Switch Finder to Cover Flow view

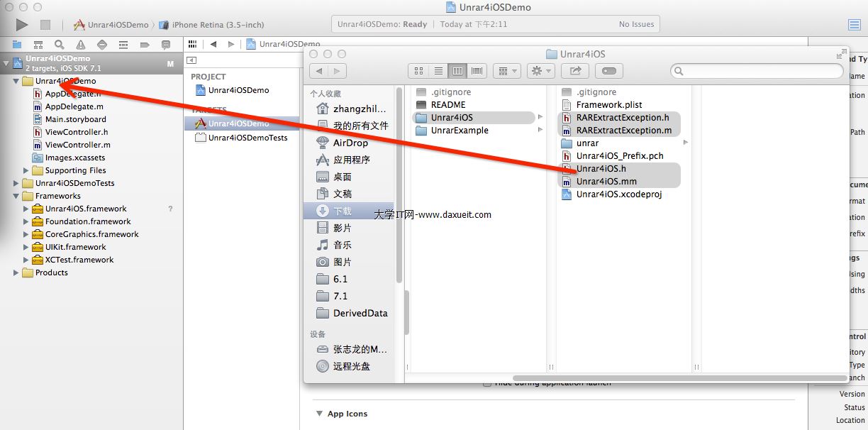point(477,70)
